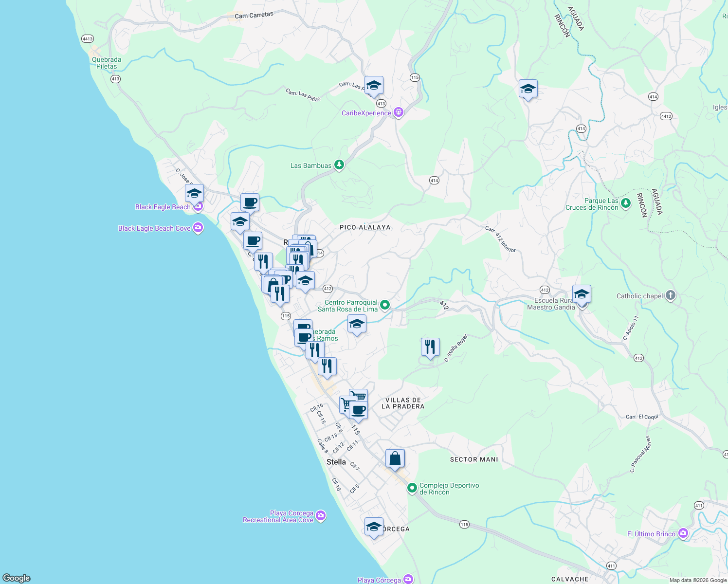The image size is (728, 584).
Task: Click the Las Bambuas park tree marker
Action: (338, 165)
